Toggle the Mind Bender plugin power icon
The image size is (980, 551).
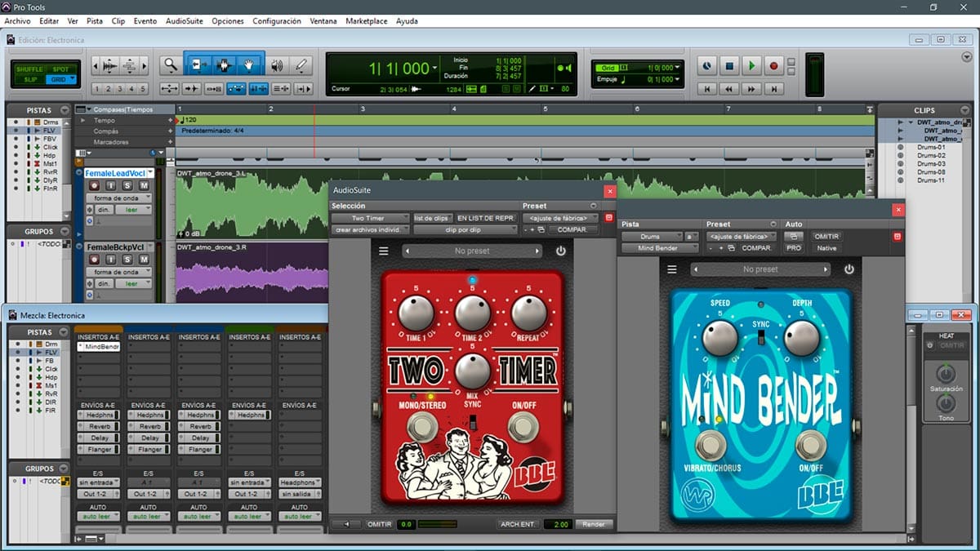pyautogui.click(x=849, y=269)
